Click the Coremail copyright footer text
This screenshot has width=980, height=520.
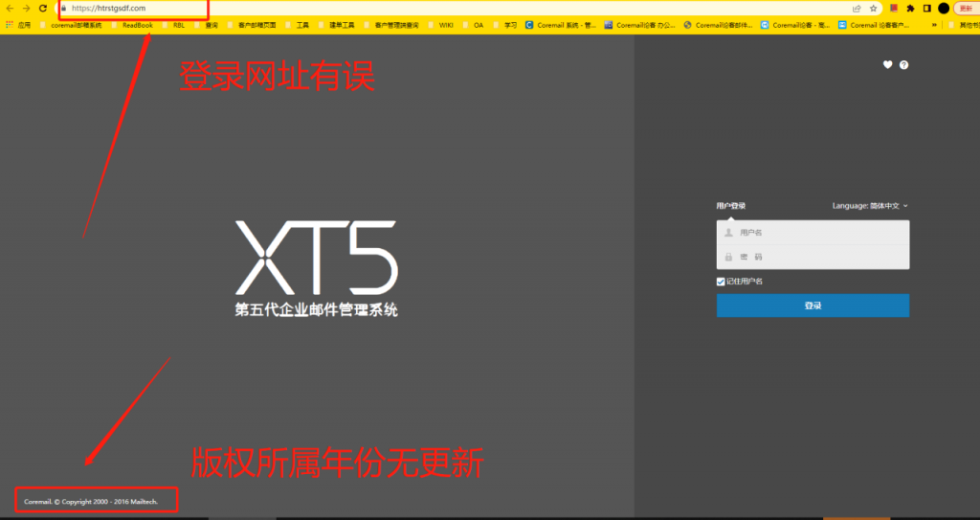coord(91,501)
